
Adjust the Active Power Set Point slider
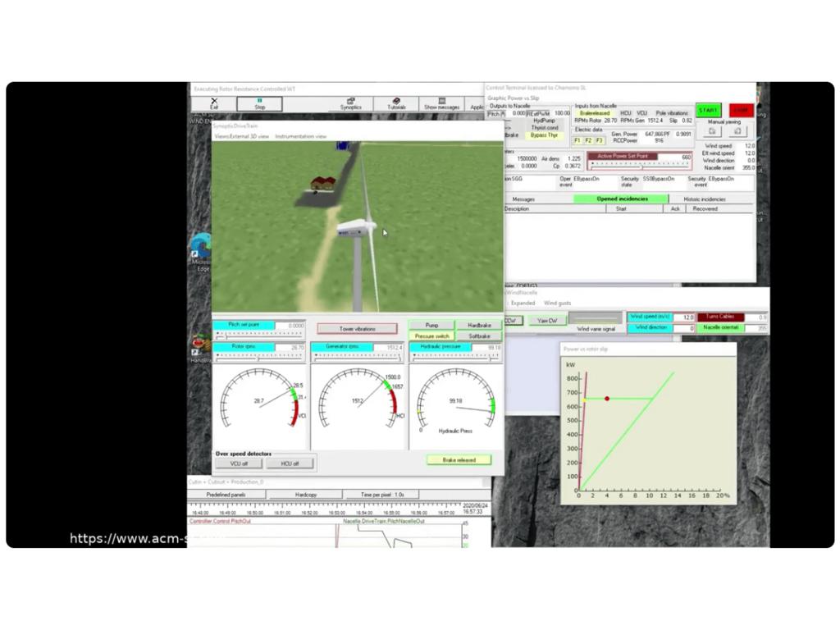tap(638, 164)
